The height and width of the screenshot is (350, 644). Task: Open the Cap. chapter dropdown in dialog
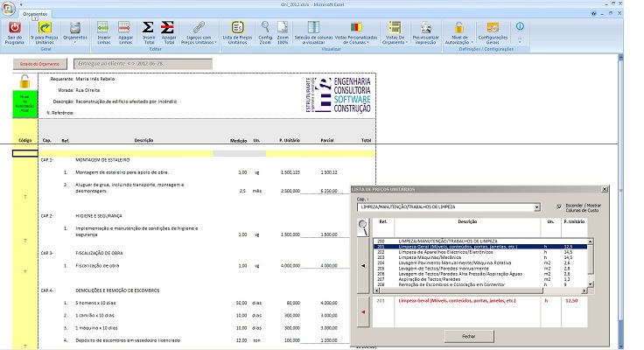(536, 207)
